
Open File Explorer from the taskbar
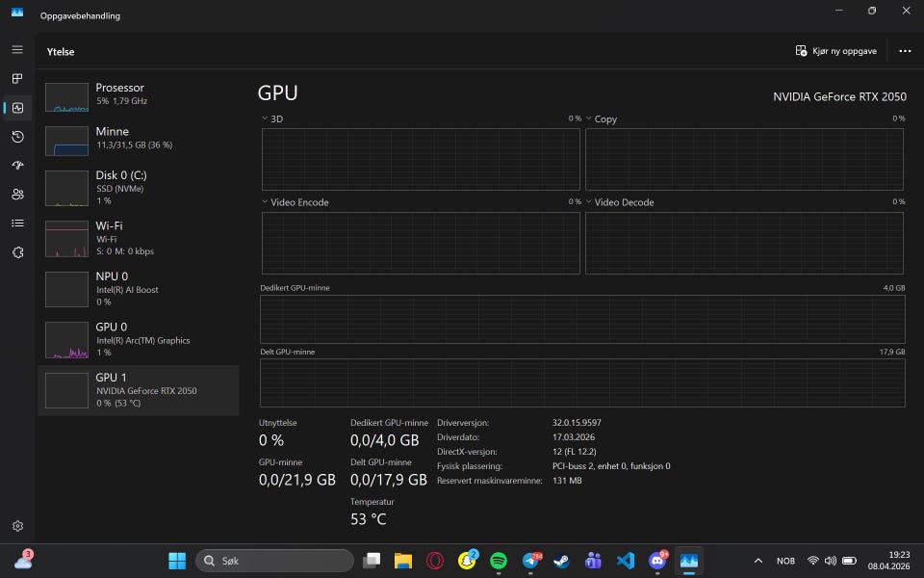tap(403, 561)
